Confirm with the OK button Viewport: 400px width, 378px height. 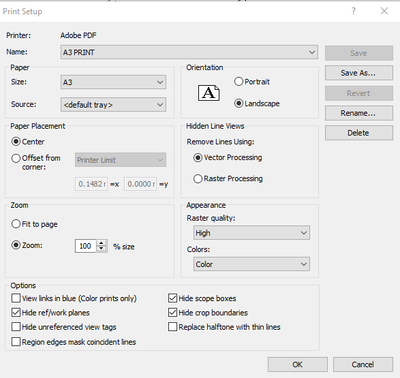[x=298, y=364]
